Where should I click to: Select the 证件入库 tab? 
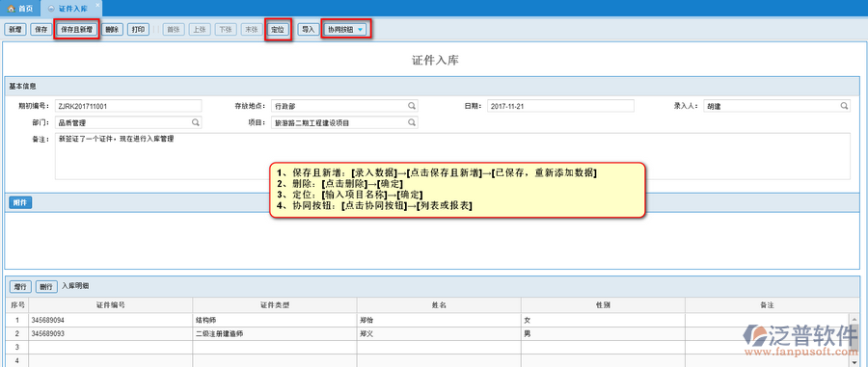[70, 9]
